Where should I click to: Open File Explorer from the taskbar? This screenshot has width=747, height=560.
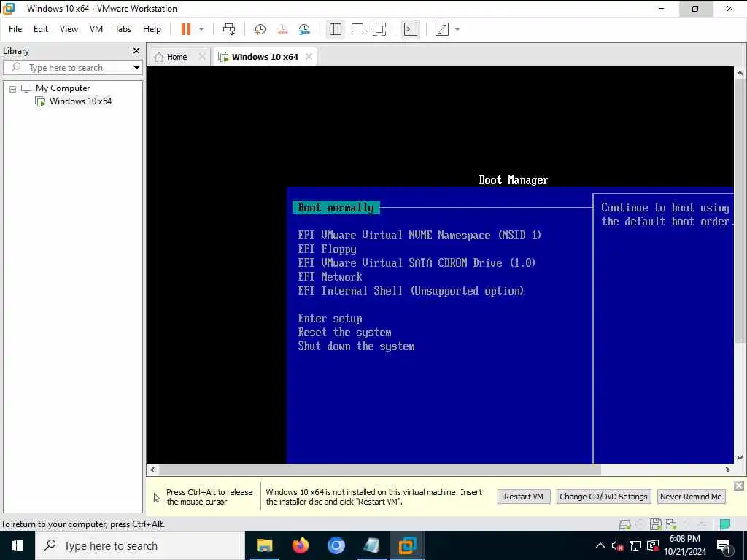[x=264, y=545]
